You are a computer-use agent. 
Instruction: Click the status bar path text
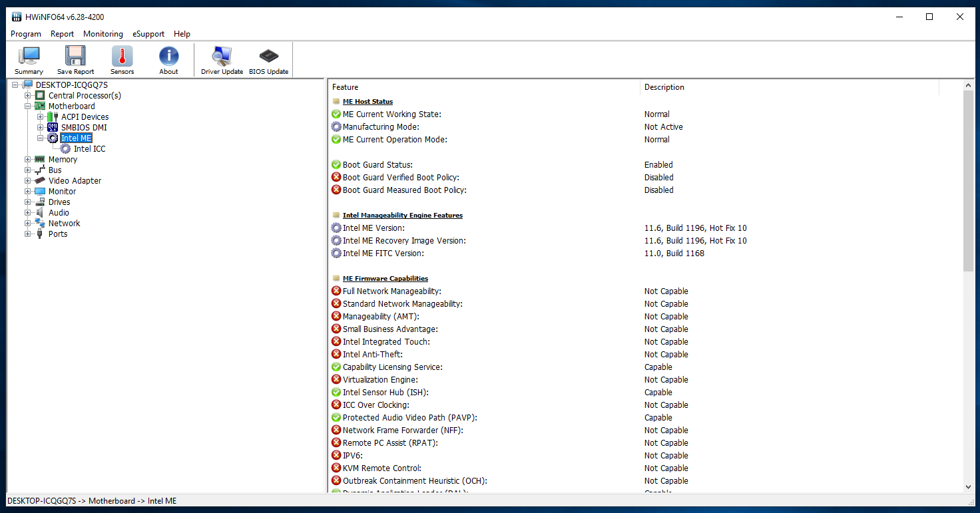pyautogui.click(x=92, y=501)
